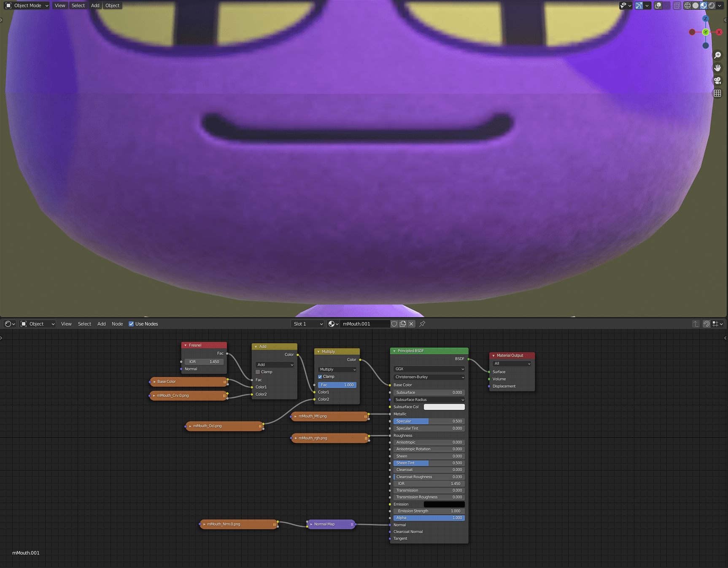This screenshot has height=568, width=728.
Task: Open the Christensen-Burley subsurface method dropdown
Action: [x=429, y=377]
